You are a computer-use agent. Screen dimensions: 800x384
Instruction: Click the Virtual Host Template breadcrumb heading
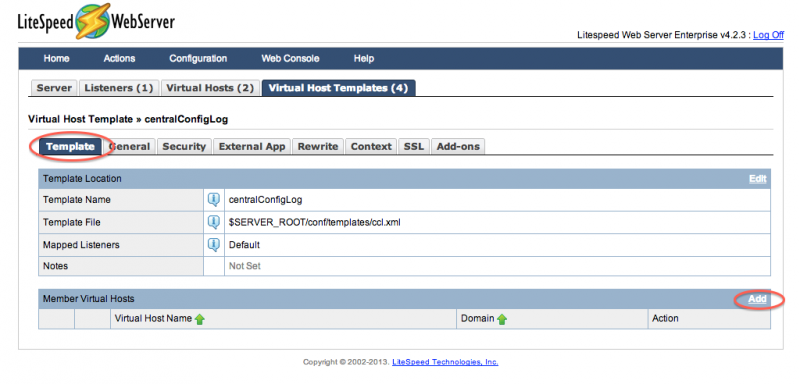pyautogui.click(x=128, y=119)
